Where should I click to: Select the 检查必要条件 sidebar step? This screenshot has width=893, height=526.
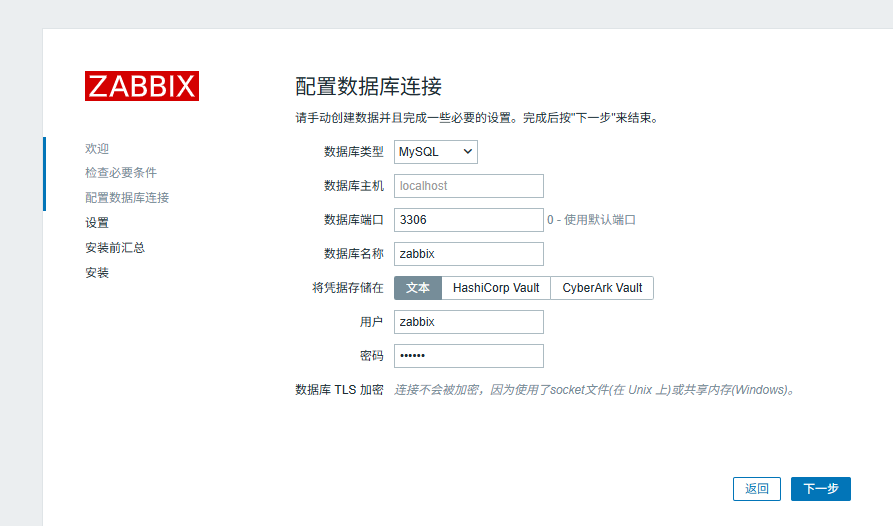tap(121, 172)
